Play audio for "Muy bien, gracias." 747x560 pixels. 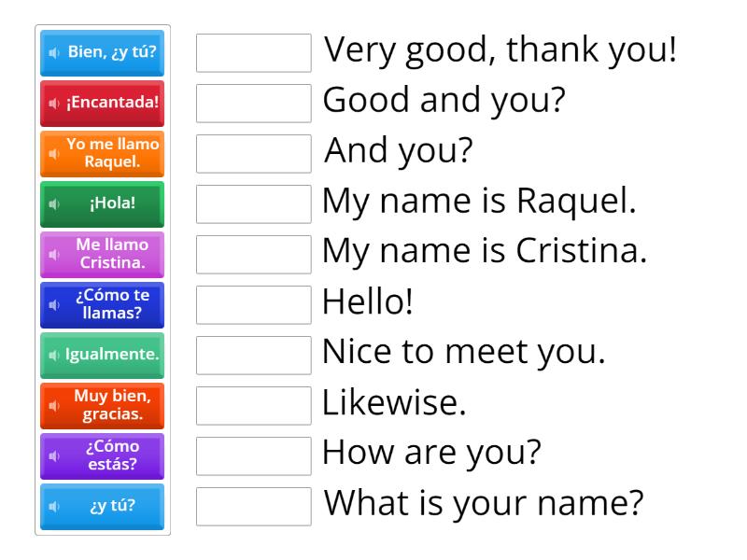coord(54,406)
